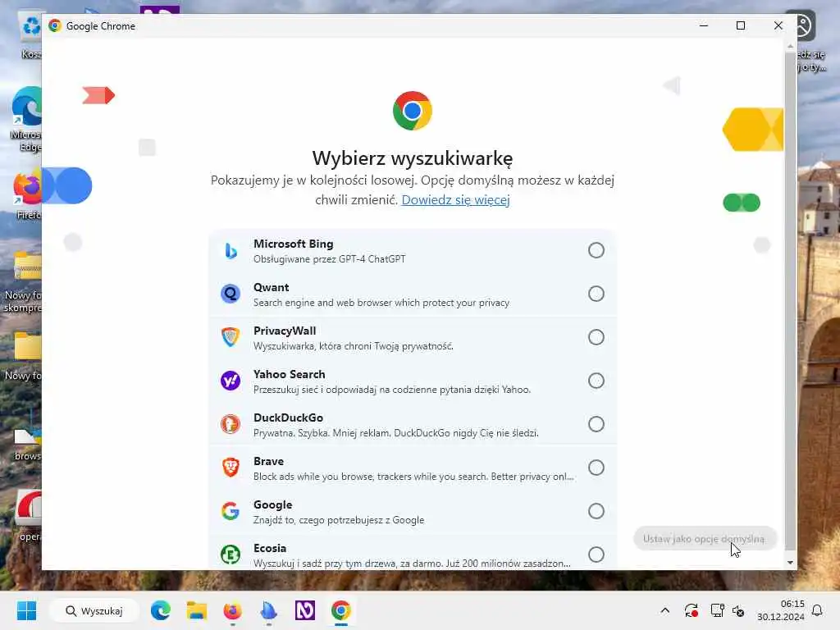The image size is (840, 630).
Task: Click the Google G logo icon
Action: click(231, 510)
